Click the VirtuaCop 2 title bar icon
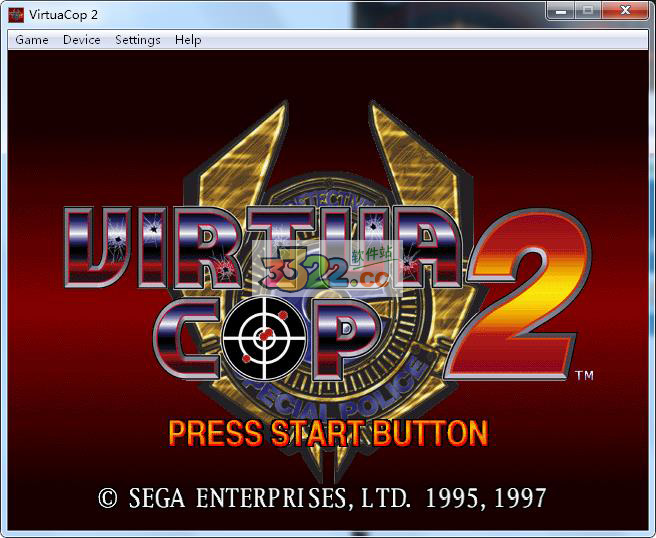Image resolution: width=656 pixels, height=538 pixels. click(16, 15)
